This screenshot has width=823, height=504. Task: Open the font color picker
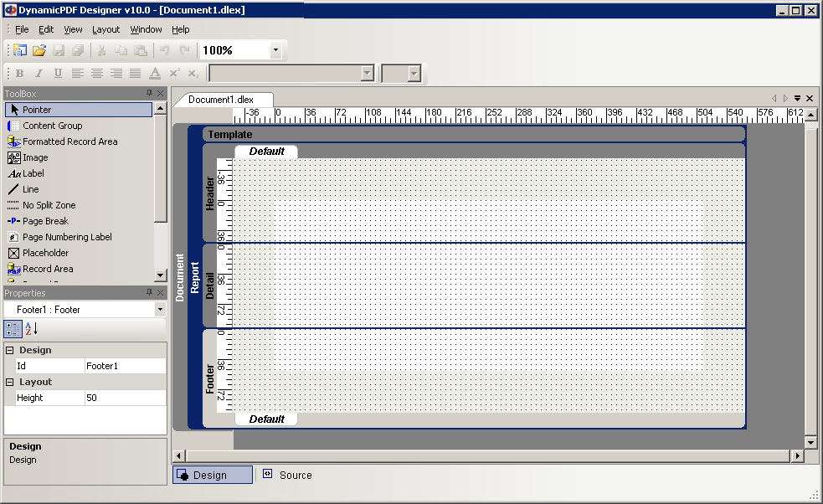point(155,74)
